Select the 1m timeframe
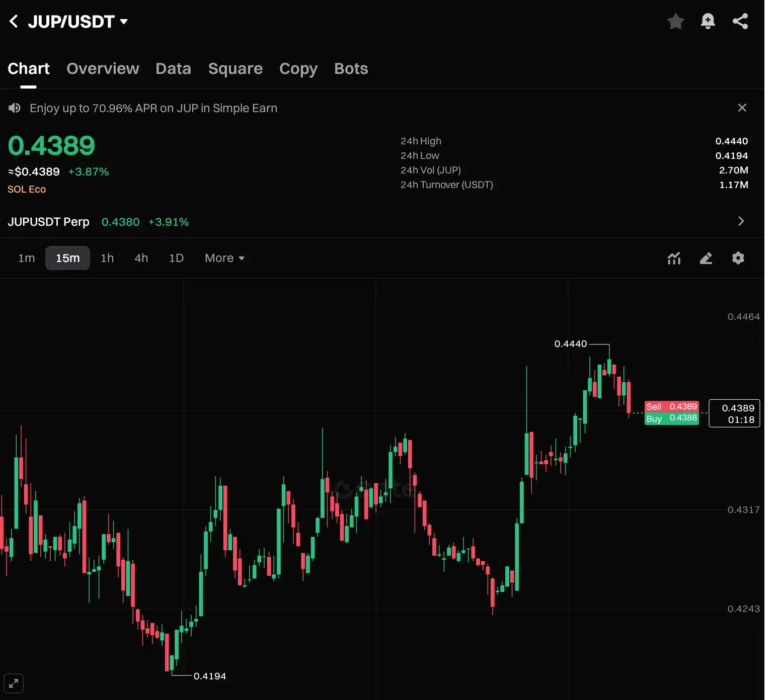 tap(27, 258)
